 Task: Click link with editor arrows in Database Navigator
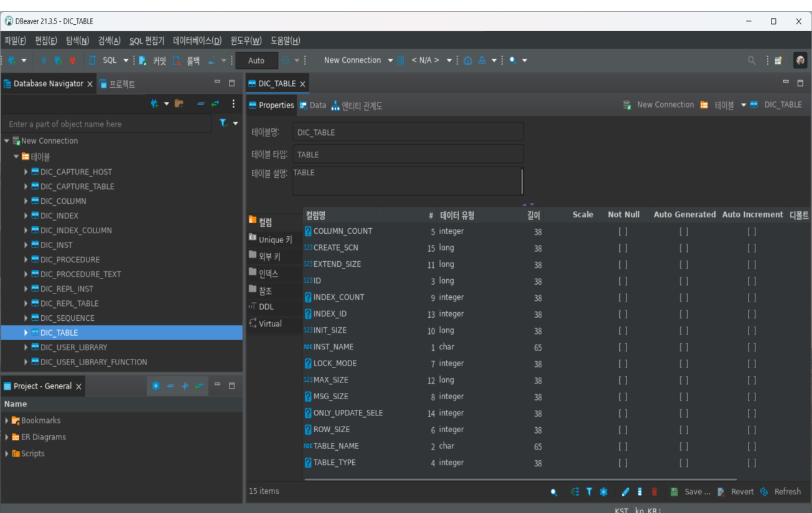(215, 104)
